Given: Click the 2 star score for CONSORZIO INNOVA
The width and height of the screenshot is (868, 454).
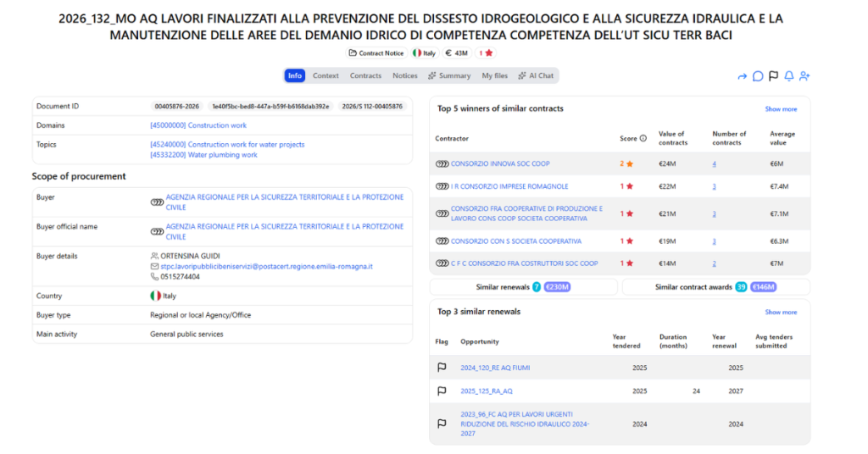Looking at the screenshot, I should point(626,163).
